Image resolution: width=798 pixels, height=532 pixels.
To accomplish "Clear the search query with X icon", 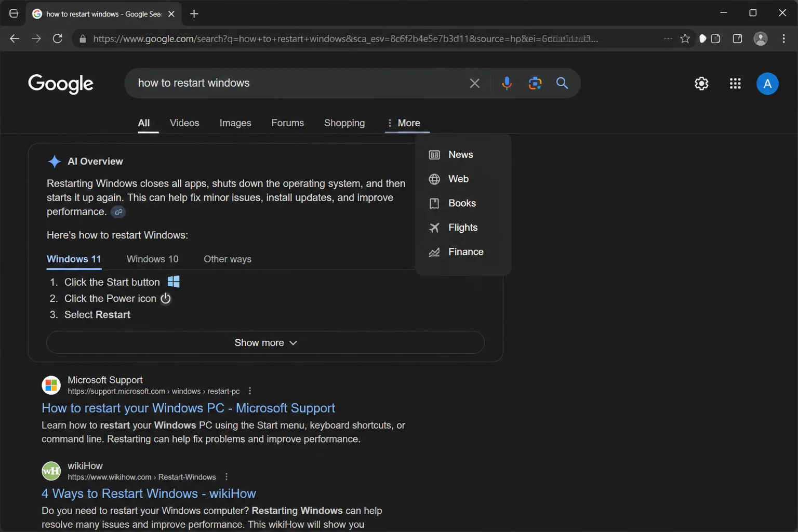I will pyautogui.click(x=474, y=83).
